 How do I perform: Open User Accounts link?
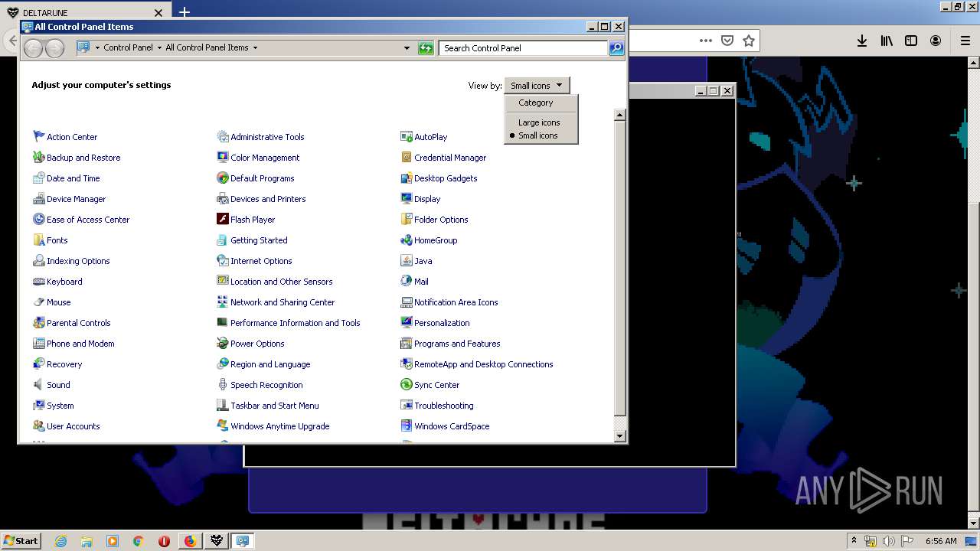tap(73, 426)
